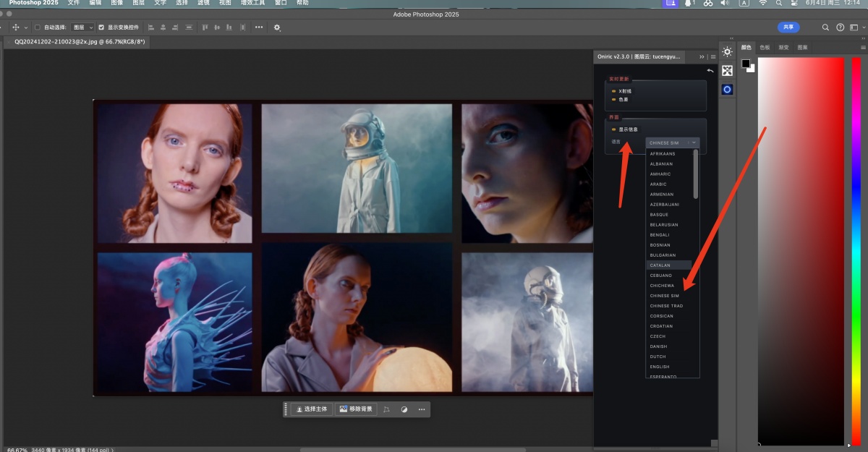Open the pinwheel plugin panel icon

(727, 70)
